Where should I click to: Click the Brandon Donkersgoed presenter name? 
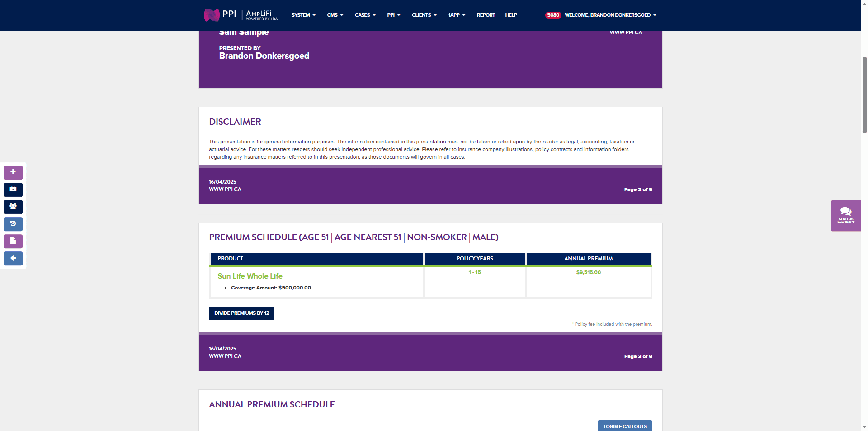(264, 56)
